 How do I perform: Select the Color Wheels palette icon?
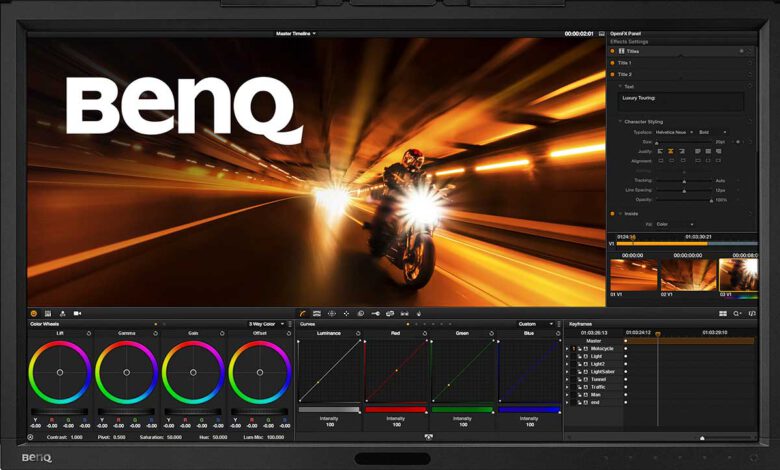[34, 313]
